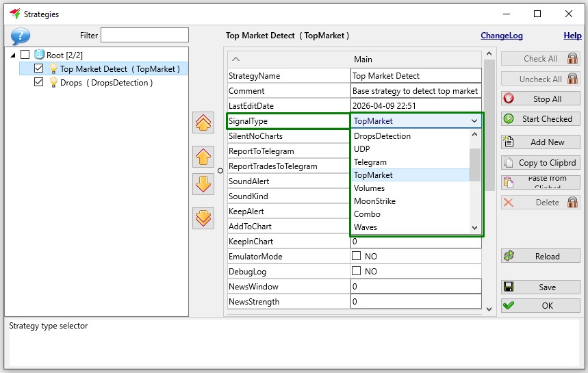Image resolution: width=588 pixels, height=373 pixels.
Task: Reload the strategies list
Action: [540, 257]
